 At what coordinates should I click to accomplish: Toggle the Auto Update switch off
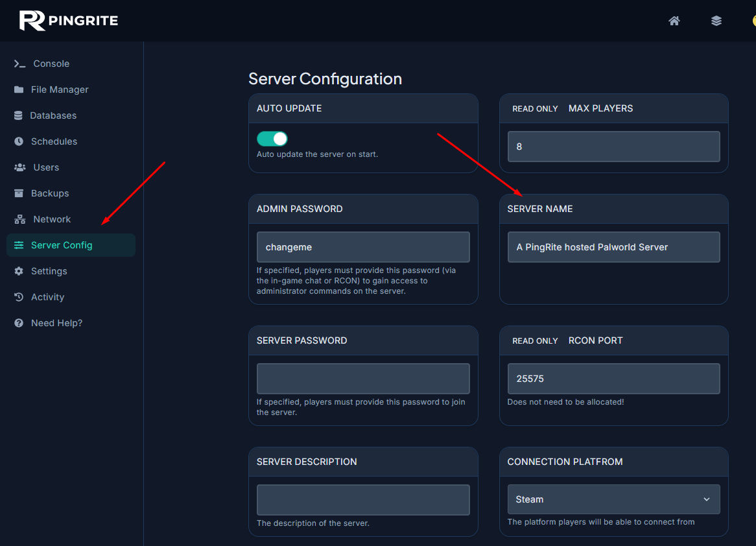click(x=272, y=139)
